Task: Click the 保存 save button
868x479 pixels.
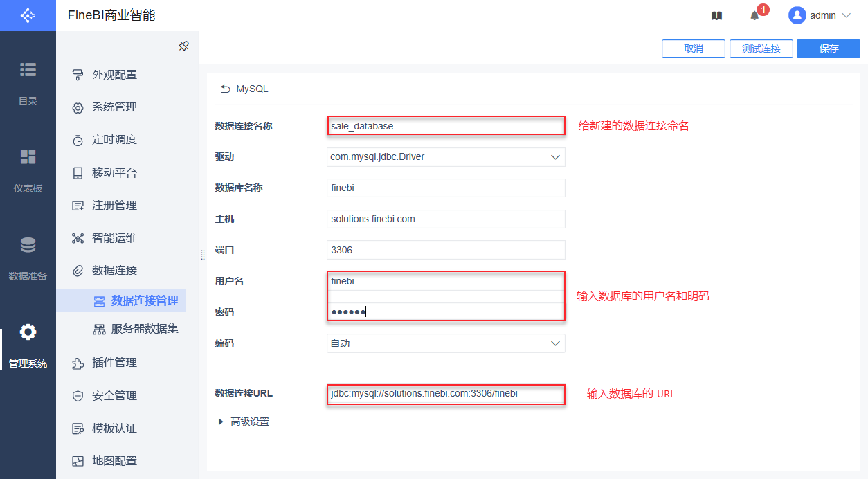Action: tap(829, 48)
